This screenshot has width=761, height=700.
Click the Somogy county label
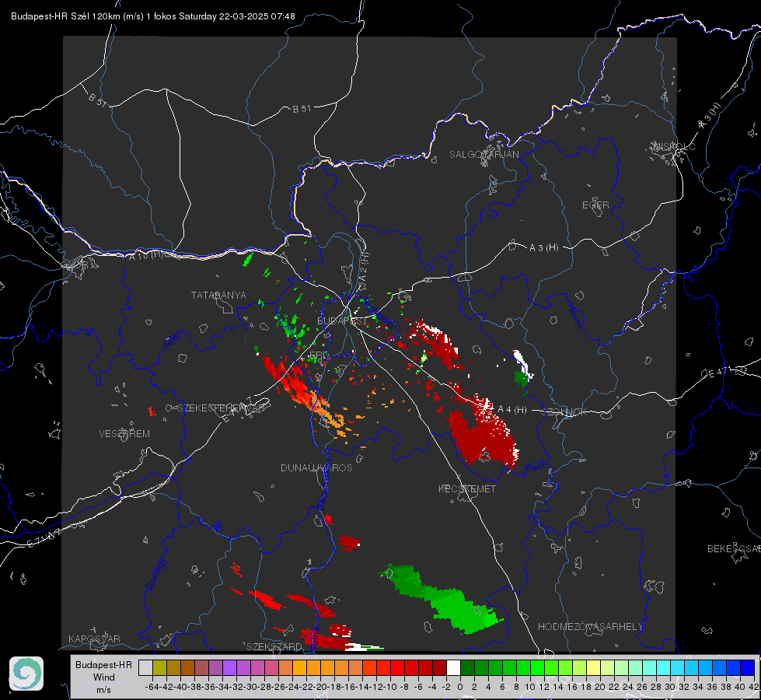[x=155, y=574]
